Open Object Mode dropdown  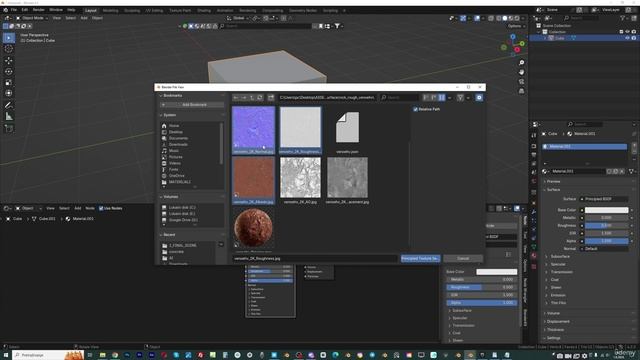[32, 18]
